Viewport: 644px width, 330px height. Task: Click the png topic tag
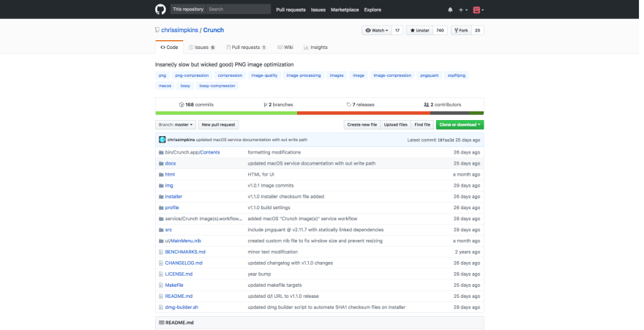pos(162,75)
